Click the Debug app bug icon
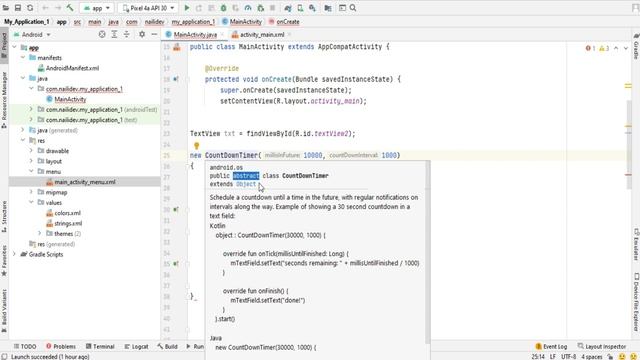Image resolution: width=640 pixels, height=360 pixels. pyautogui.click(x=224, y=8)
